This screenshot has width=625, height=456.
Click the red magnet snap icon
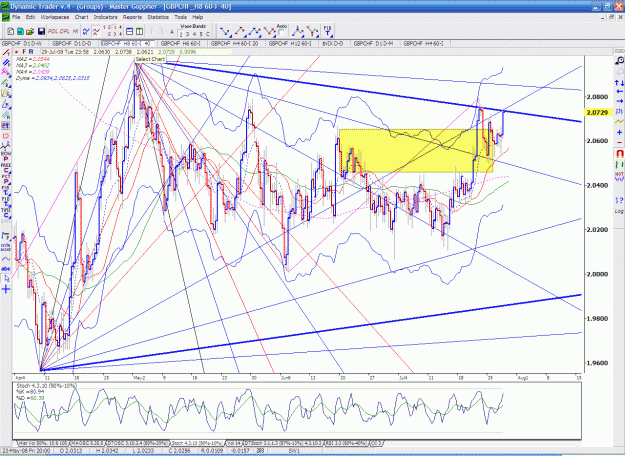[619, 153]
